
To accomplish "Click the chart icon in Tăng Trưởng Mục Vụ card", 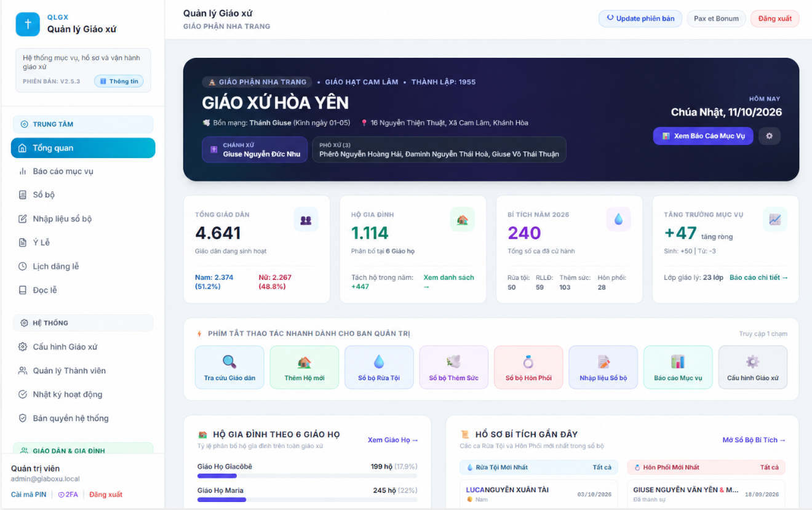I will tap(774, 220).
